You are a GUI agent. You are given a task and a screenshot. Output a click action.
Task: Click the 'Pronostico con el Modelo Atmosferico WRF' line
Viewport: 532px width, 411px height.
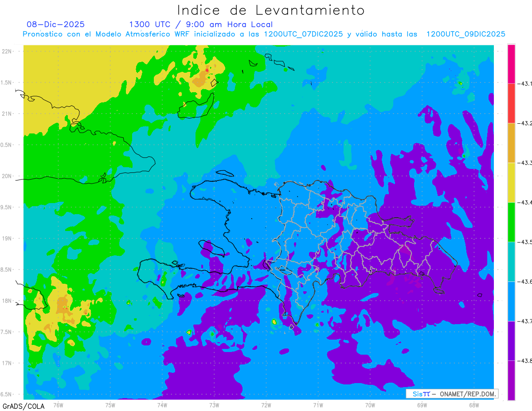264,34
